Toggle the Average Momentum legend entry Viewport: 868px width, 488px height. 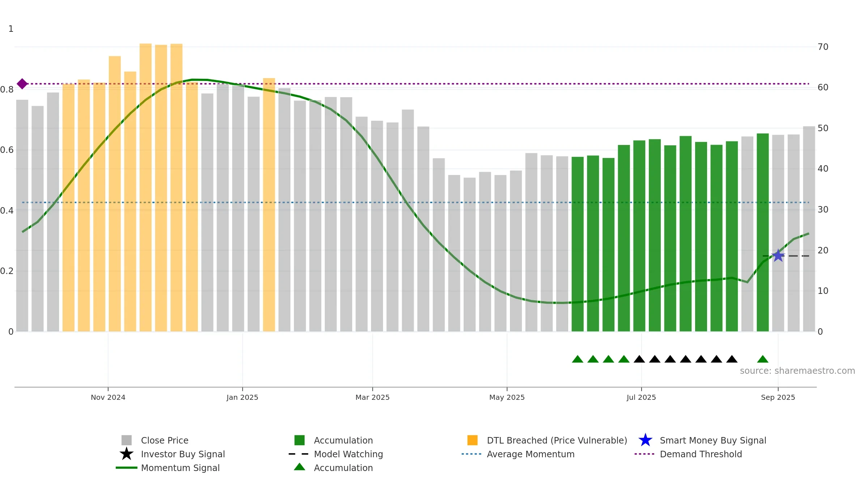518,454
